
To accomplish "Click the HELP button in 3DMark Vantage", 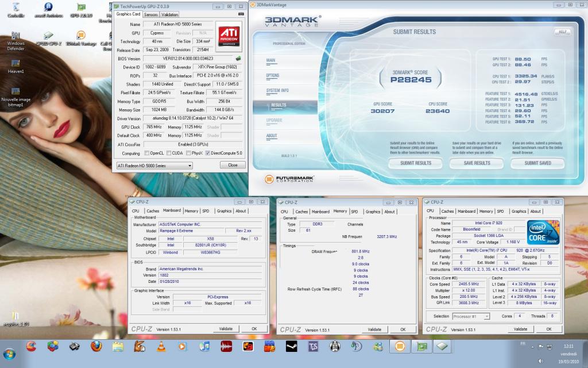I will click(562, 32).
